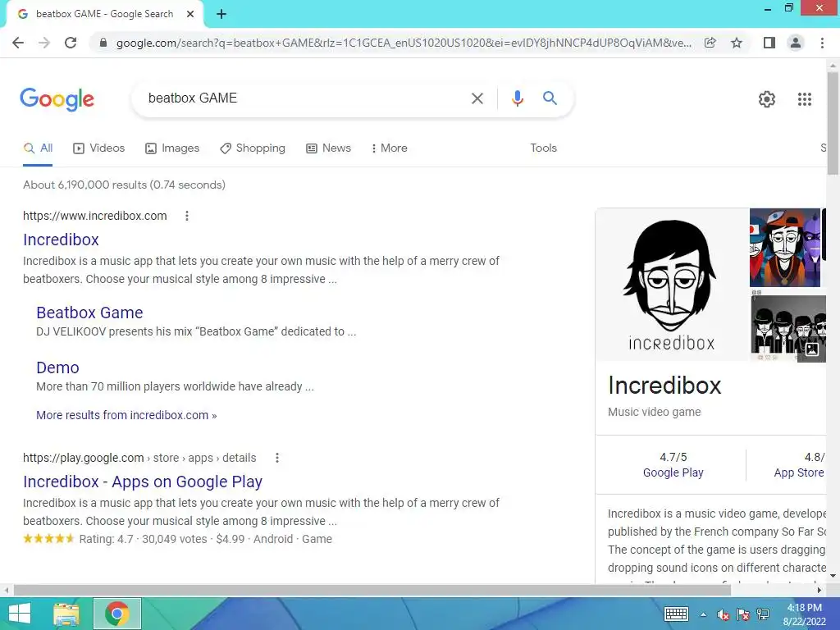
Task: Open Windows Start menu
Action: [x=20, y=614]
